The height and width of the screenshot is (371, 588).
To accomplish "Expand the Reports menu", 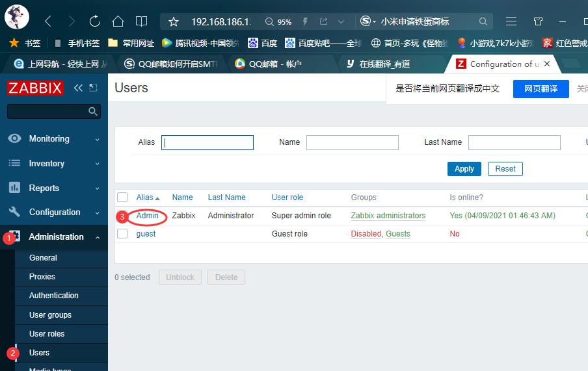I will (54, 188).
